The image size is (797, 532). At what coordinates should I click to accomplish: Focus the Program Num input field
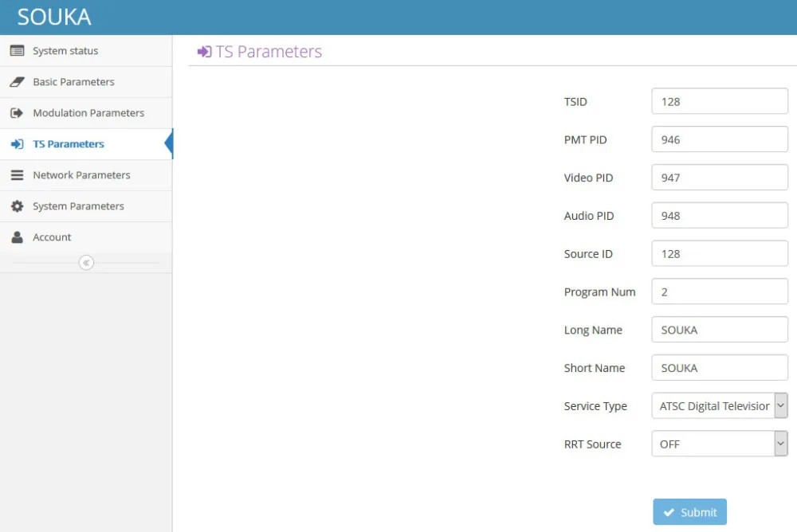coord(719,291)
